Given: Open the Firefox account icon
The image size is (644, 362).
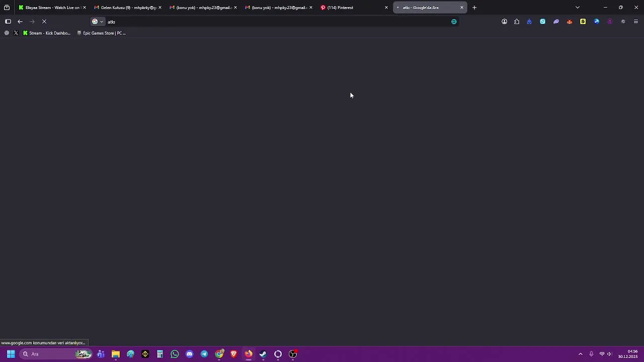Looking at the screenshot, I should (504, 22).
